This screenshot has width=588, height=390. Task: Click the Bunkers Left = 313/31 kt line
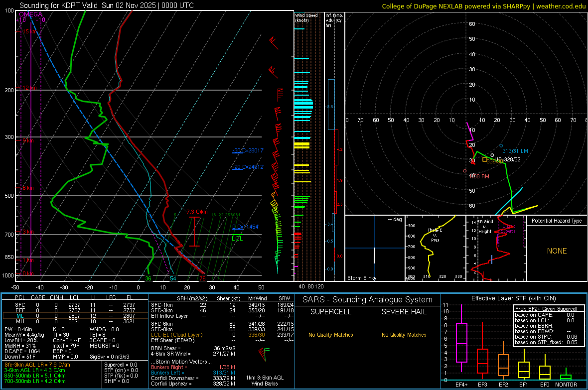tap(193, 373)
